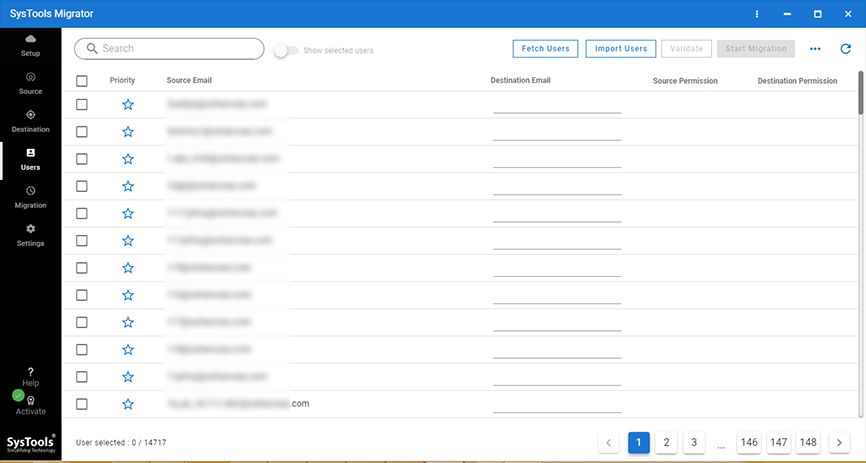Click the refresh icon at top right
This screenshot has height=463, width=866.
pyautogui.click(x=845, y=49)
